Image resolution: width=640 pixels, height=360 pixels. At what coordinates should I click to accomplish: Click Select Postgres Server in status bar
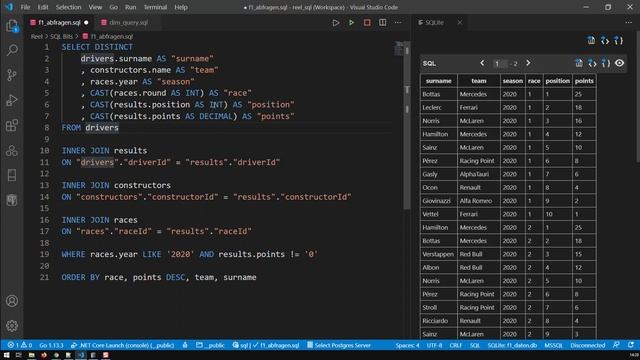(339, 345)
